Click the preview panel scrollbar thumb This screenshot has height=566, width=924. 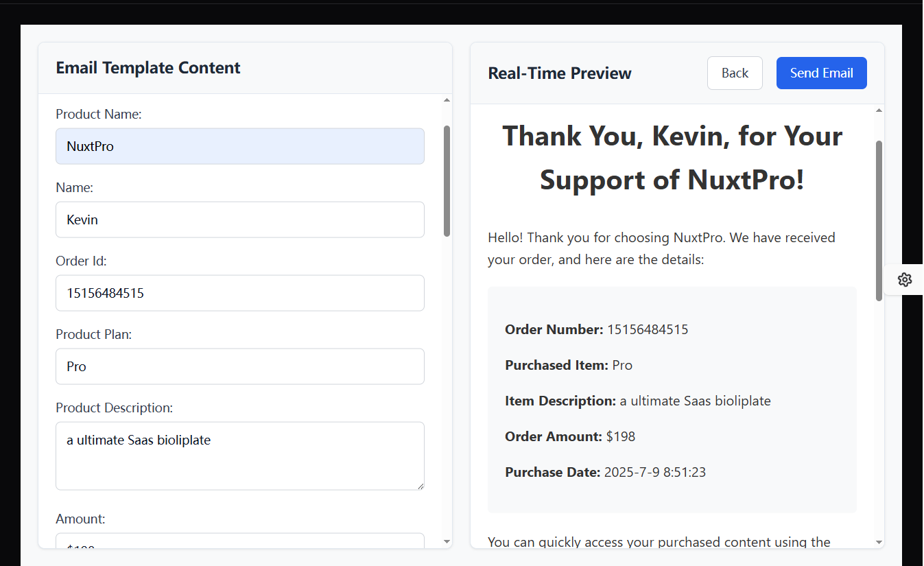tap(879, 220)
